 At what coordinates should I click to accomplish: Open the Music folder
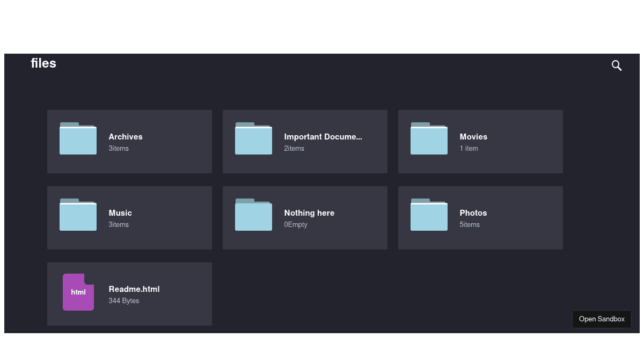click(x=129, y=217)
